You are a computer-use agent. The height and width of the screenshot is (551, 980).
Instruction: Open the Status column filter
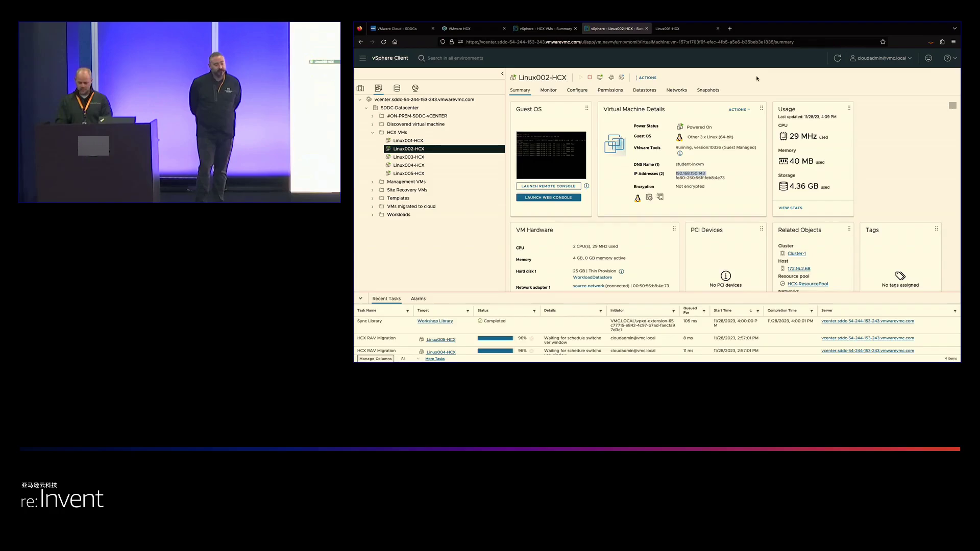click(534, 311)
